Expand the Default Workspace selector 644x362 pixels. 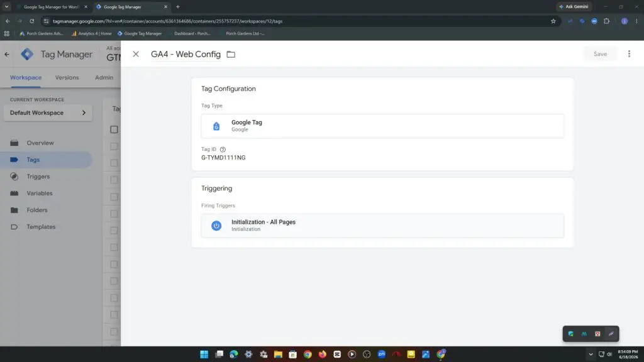[x=48, y=113]
